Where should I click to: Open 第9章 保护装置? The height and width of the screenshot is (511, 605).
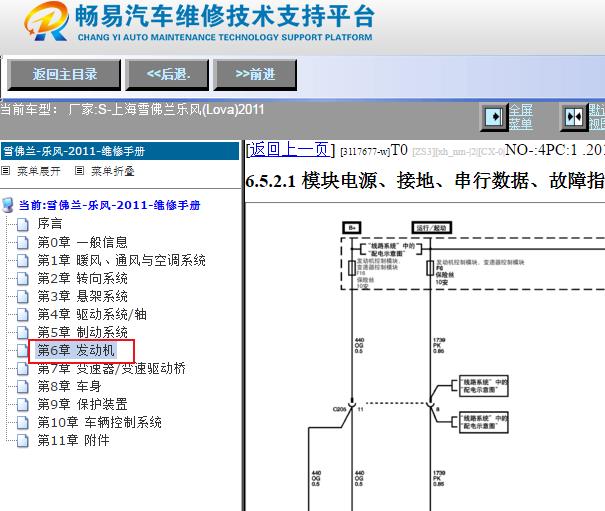[83, 404]
